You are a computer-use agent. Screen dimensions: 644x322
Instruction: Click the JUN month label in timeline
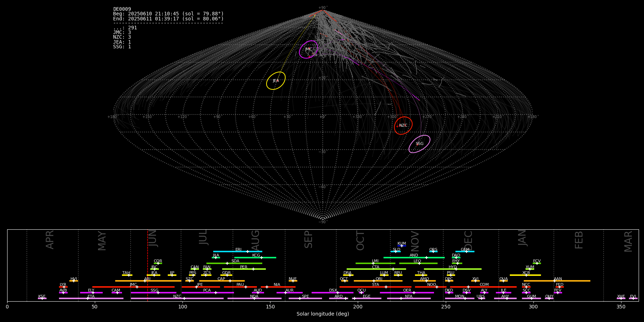153,238
